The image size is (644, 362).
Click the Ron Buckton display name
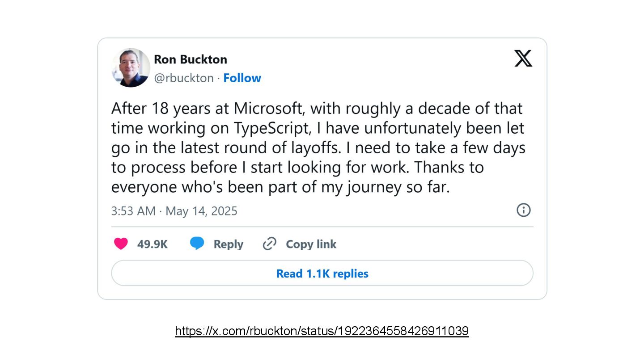[x=190, y=59]
